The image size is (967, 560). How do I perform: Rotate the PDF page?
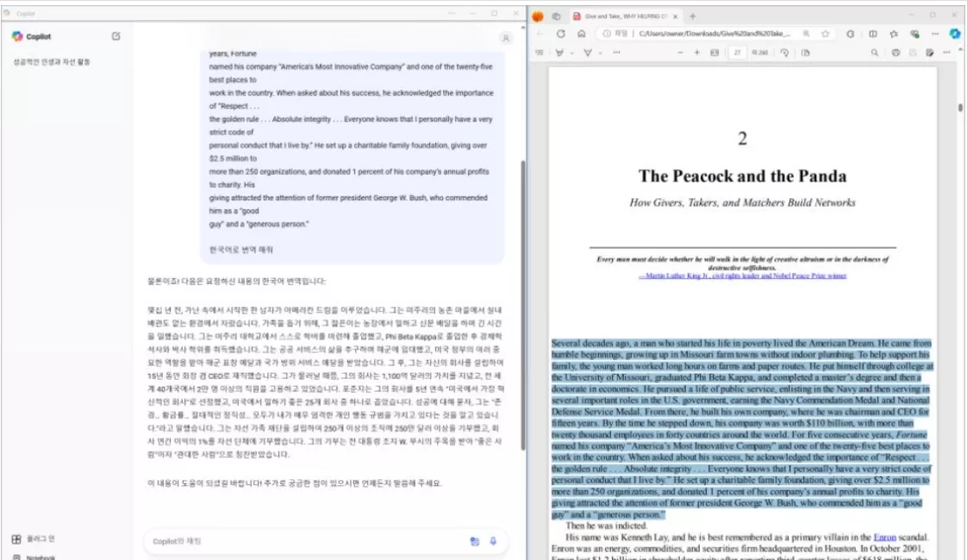click(784, 52)
